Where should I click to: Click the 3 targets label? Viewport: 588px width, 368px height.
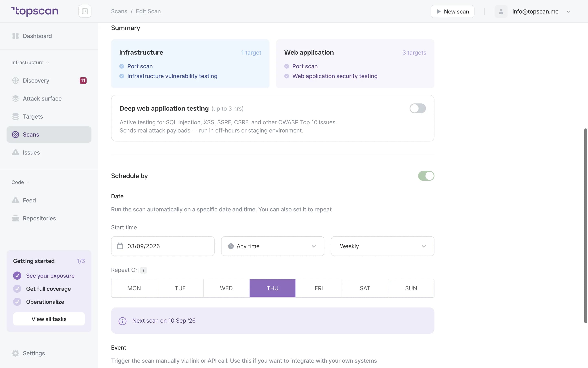(414, 53)
